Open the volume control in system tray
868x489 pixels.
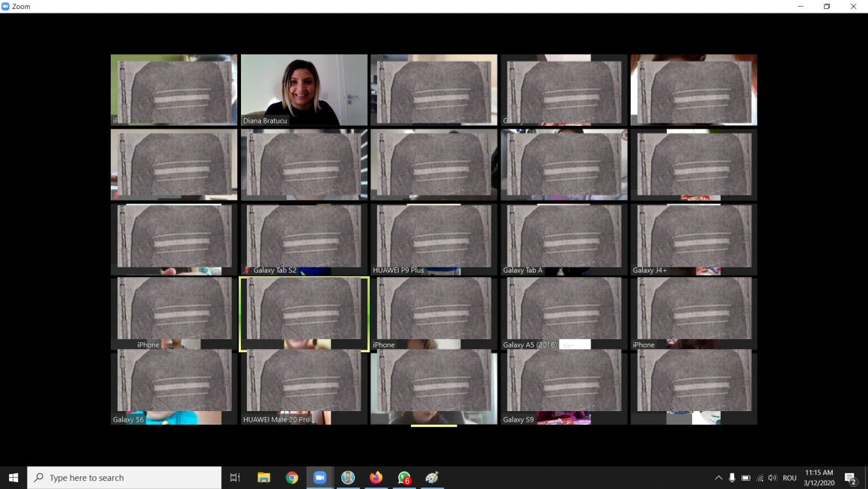coord(772,478)
